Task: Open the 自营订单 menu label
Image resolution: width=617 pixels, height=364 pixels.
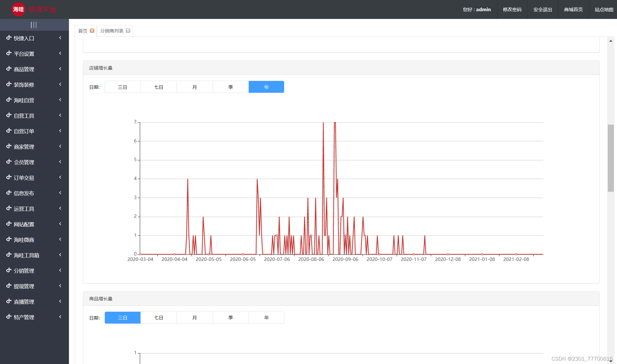Action: tap(24, 131)
